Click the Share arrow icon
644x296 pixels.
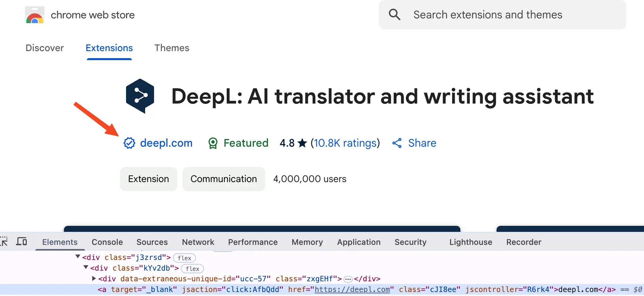tap(397, 143)
